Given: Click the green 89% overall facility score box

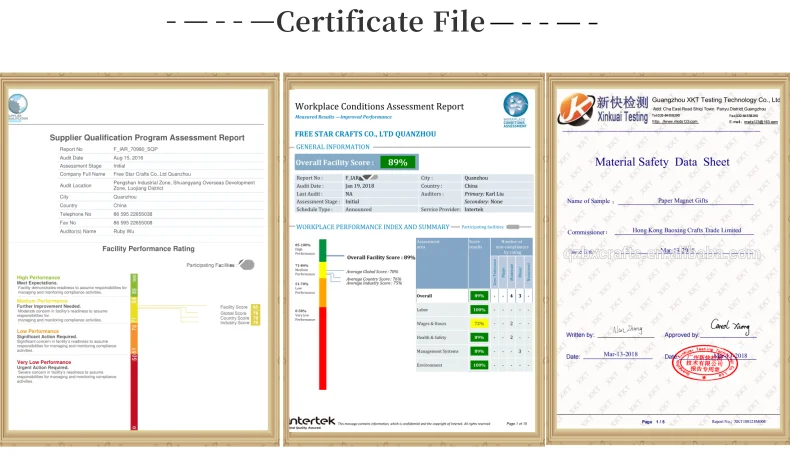Looking at the screenshot, I should [398, 162].
